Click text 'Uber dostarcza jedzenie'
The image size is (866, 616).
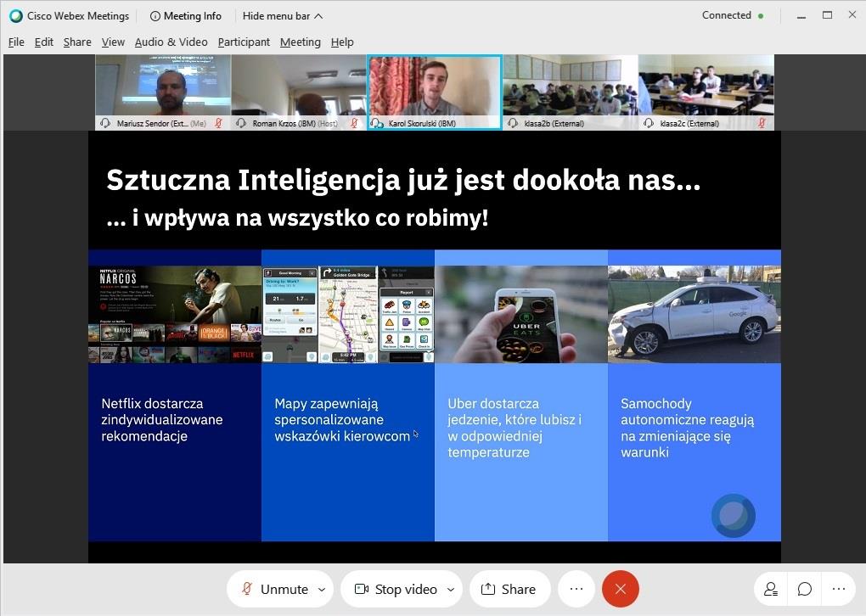pos(492,412)
